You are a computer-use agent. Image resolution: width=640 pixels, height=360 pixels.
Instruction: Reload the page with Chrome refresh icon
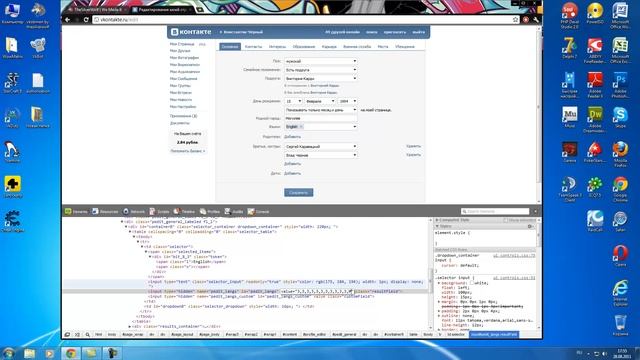[86, 20]
